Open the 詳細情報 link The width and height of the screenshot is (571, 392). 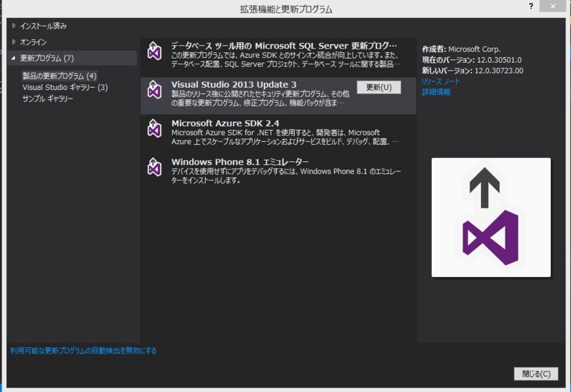[x=436, y=92]
